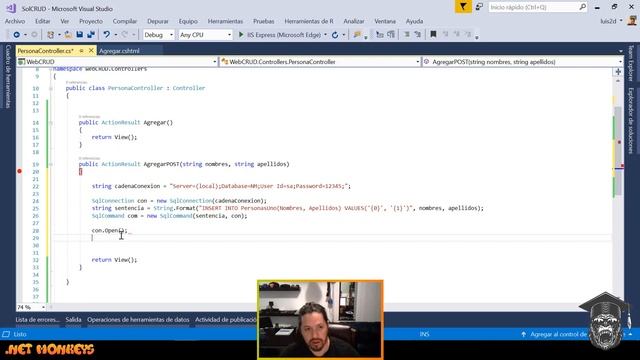Open the Ayuda menu
The width and height of the screenshot is (640, 360).
pyautogui.click(x=414, y=21)
